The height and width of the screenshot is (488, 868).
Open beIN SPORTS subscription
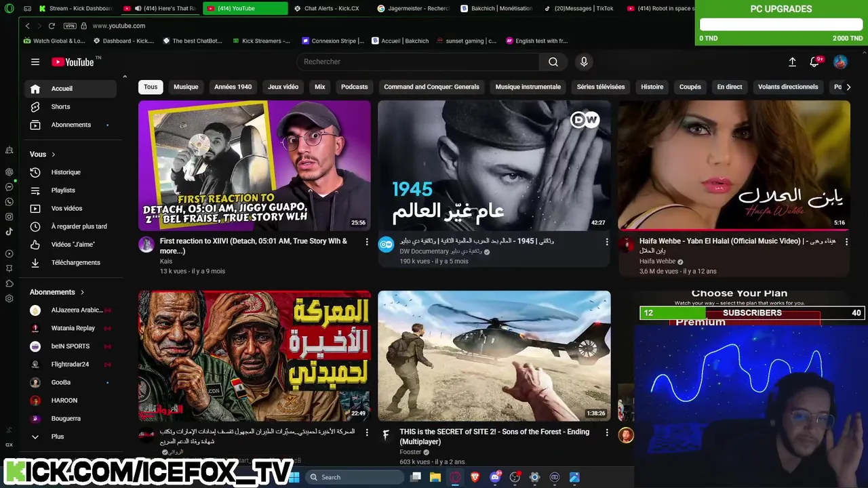[71, 346]
